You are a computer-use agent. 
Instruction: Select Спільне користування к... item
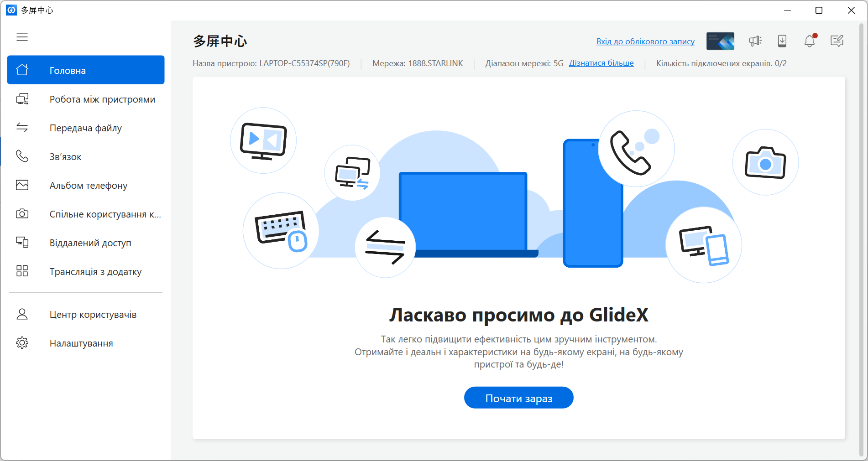coord(86,214)
